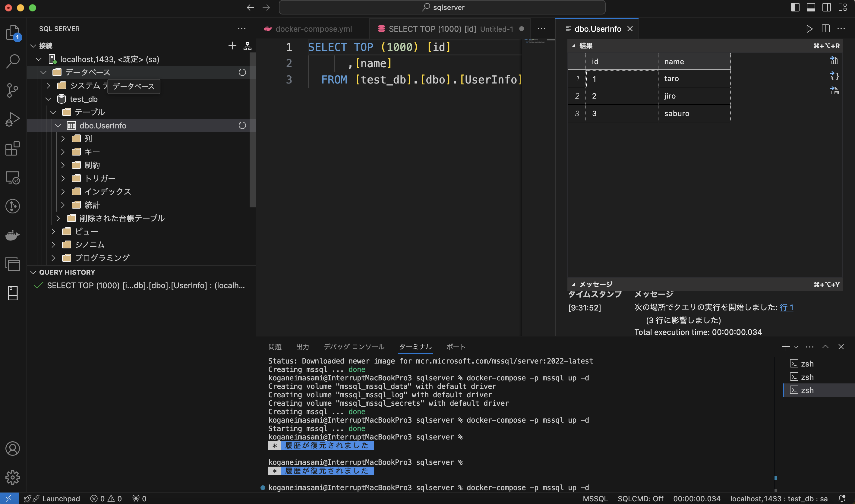Click the name column header in results

click(694, 61)
